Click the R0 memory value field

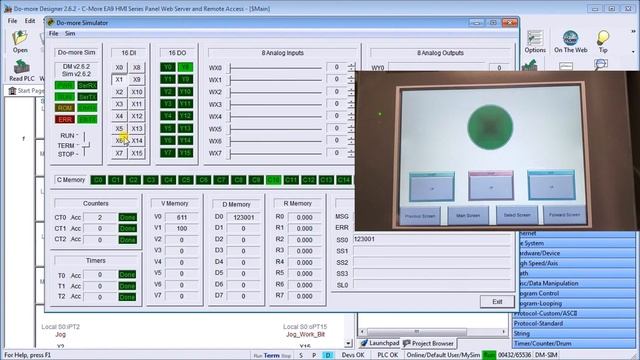click(304, 218)
